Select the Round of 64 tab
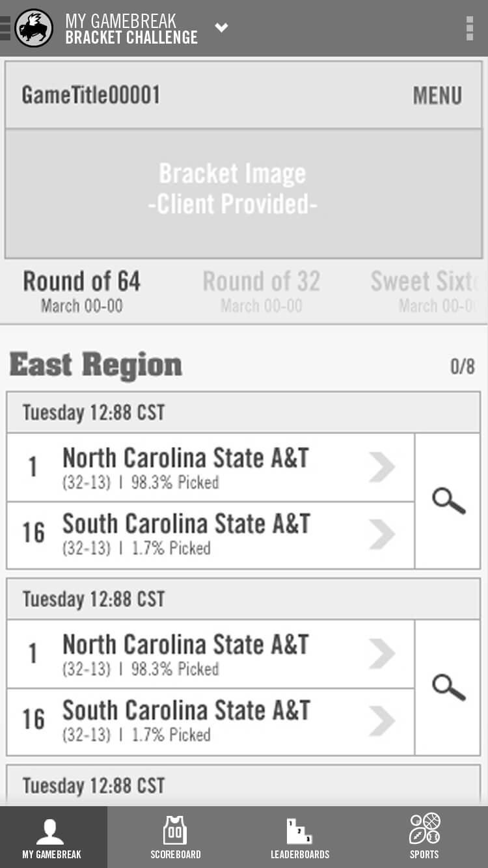This screenshot has height=868, width=488. point(82,291)
